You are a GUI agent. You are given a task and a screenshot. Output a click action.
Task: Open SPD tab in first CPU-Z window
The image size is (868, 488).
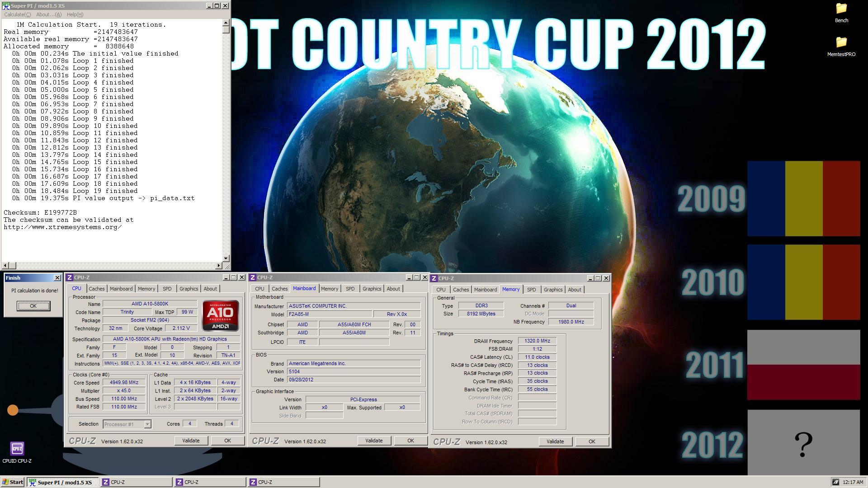click(167, 289)
